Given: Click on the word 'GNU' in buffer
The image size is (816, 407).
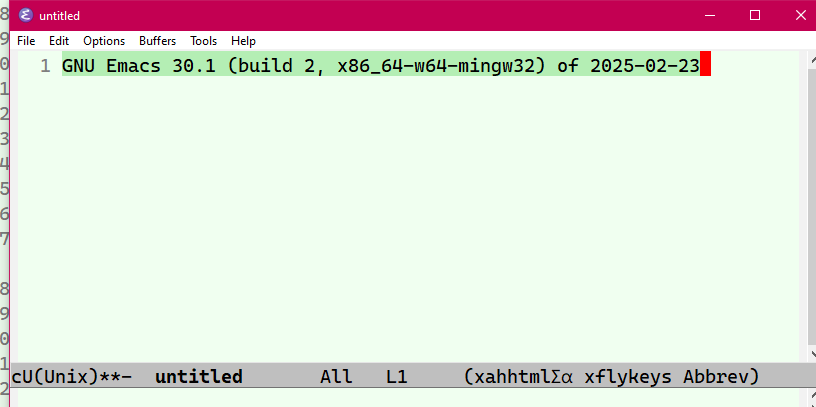Looking at the screenshot, I should click(x=79, y=66).
